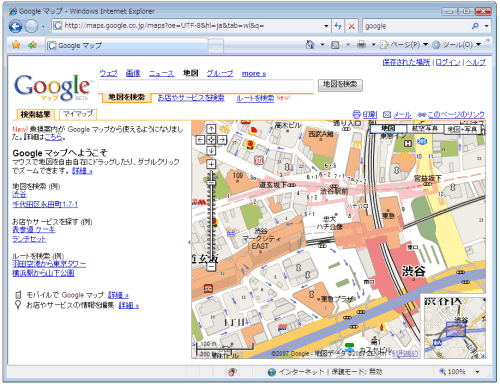The height and width of the screenshot is (384, 500).
Task: Click the Refresh page icon
Action: [338, 26]
